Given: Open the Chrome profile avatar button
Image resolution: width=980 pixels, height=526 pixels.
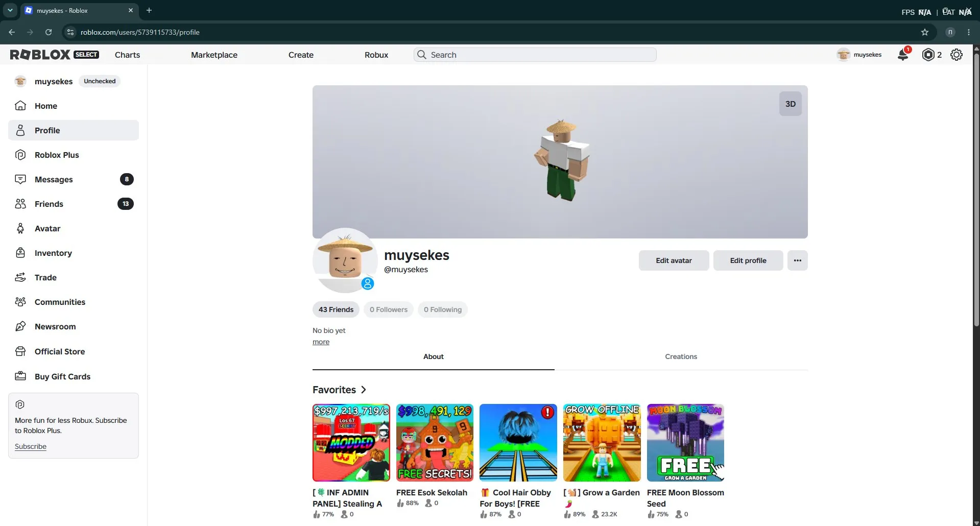Looking at the screenshot, I should (950, 32).
